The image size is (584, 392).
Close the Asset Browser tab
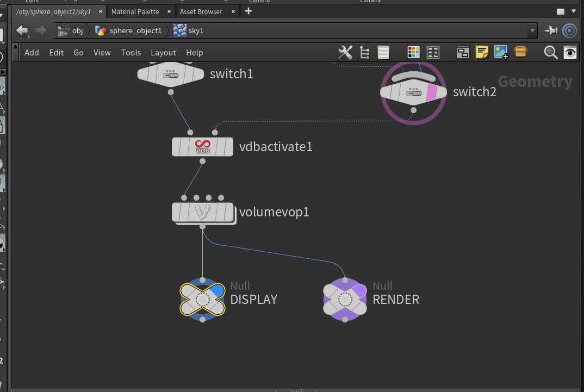(x=233, y=11)
